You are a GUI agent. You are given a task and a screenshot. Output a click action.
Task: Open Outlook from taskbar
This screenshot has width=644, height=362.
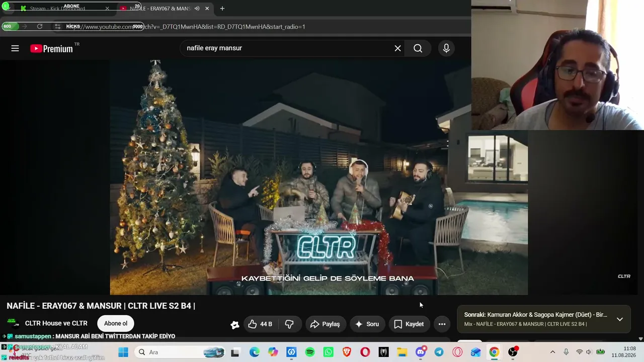(476, 352)
